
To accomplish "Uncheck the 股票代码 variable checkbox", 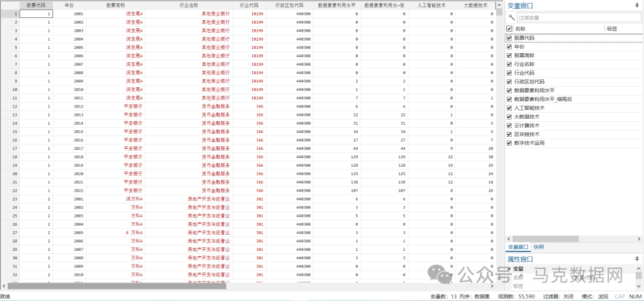I will click(x=510, y=38).
